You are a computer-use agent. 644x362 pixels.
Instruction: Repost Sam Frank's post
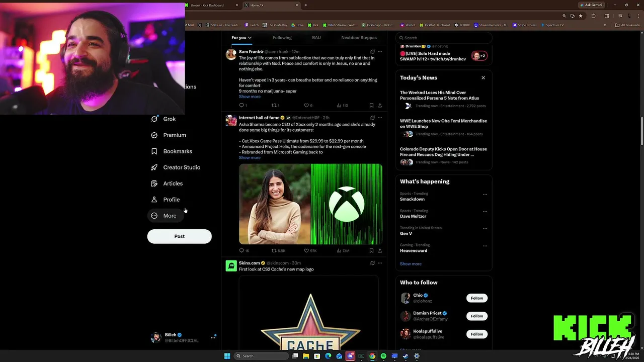click(x=275, y=106)
